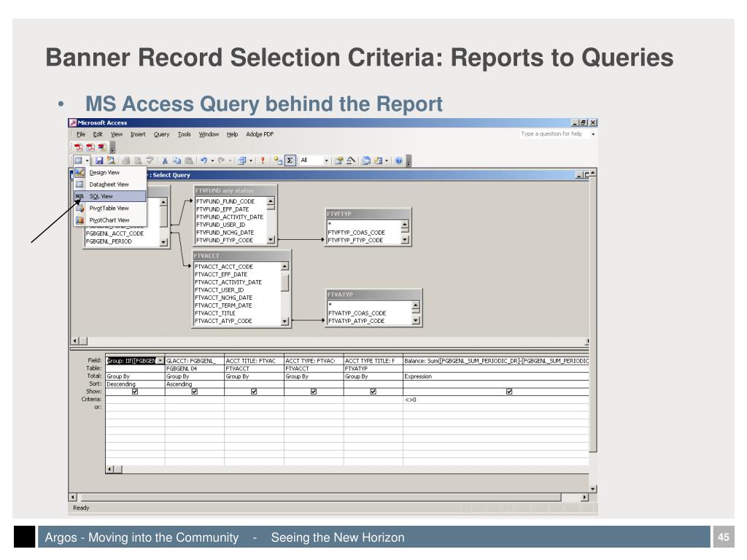The width and height of the screenshot is (747, 560).
Task: Open the Adobe PDF menu
Action: point(260,134)
